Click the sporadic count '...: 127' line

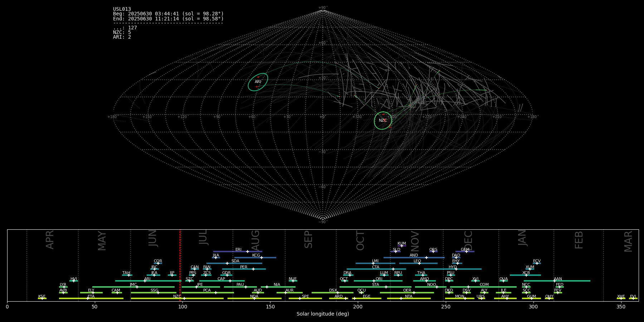pyautogui.click(x=125, y=28)
